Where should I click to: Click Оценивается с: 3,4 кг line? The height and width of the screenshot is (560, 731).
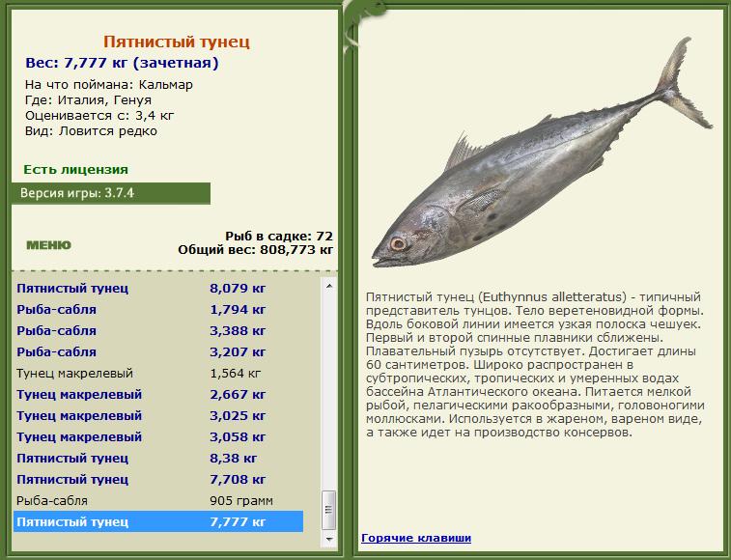[99, 116]
